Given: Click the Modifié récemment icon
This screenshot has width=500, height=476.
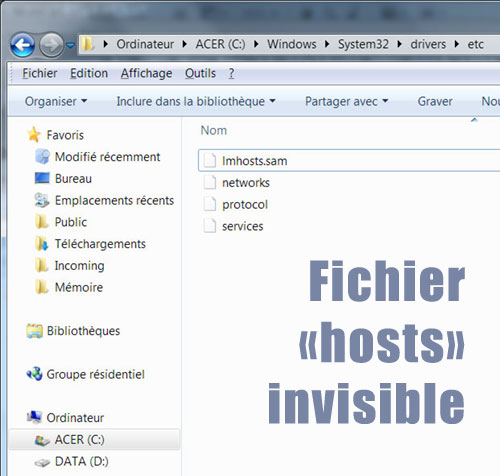Looking at the screenshot, I should coord(42,156).
